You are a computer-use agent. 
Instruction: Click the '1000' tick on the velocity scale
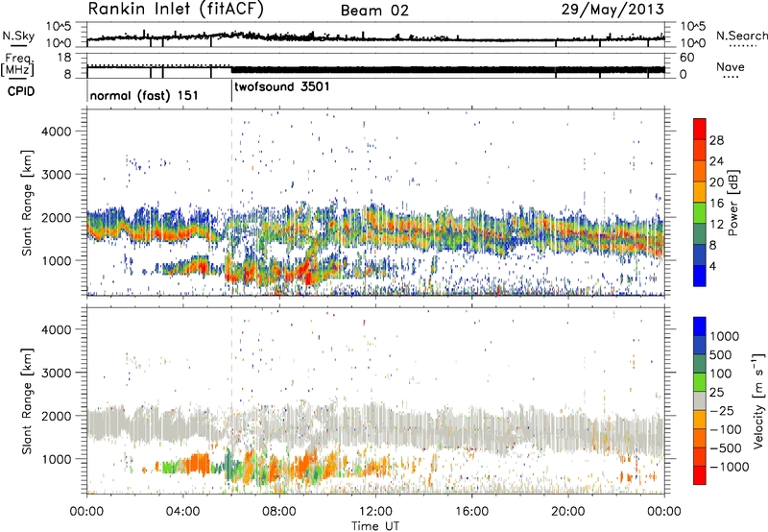point(725,336)
